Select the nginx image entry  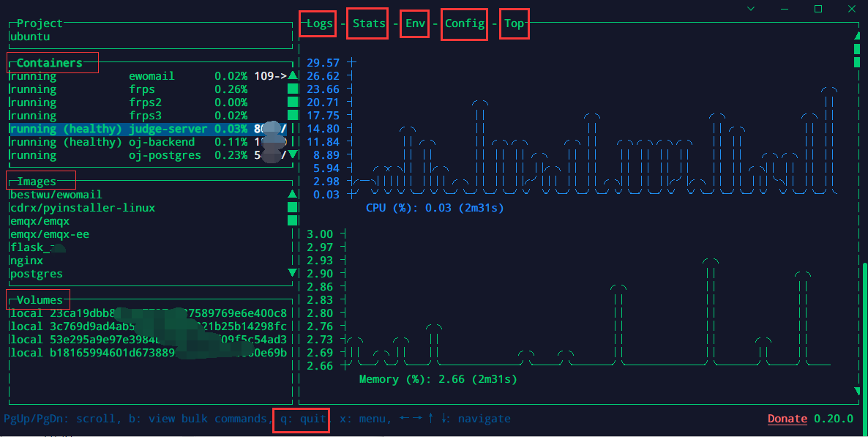click(26, 261)
